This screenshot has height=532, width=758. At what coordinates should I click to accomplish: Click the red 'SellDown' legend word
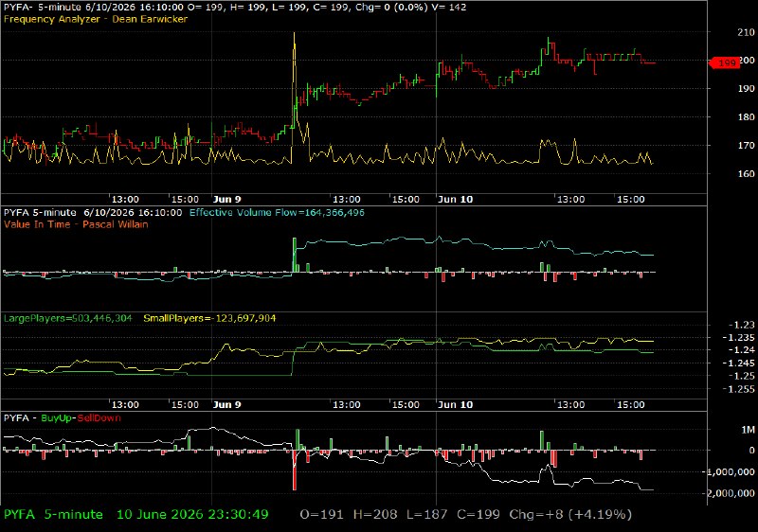pos(99,418)
